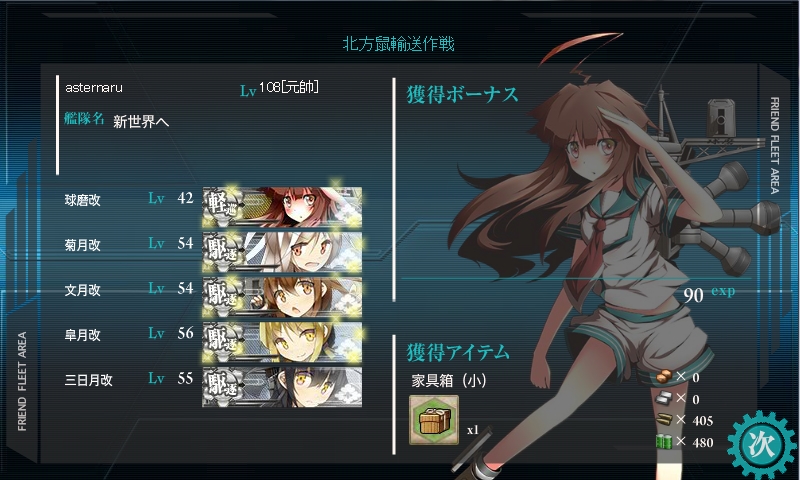This screenshot has height=480, width=800.
Task: Click the admiral name asternaru
Action: click(94, 88)
